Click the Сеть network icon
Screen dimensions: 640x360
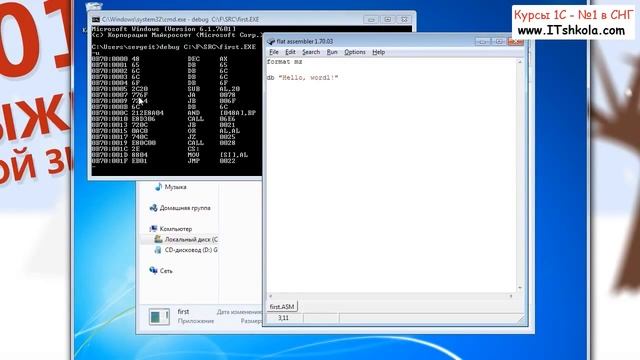[153, 270]
